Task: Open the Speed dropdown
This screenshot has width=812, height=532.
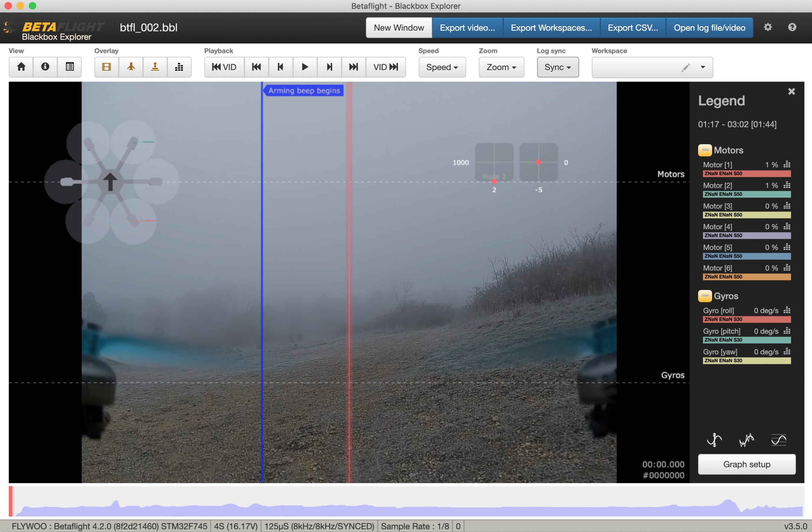Action: [442, 67]
